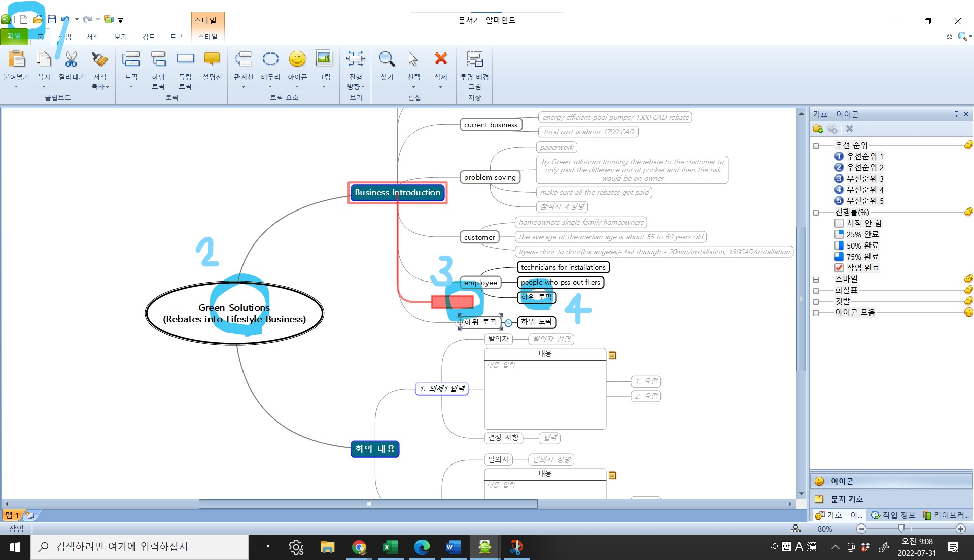Select the central Green Solutions topic
The width and height of the screenshot is (974, 560).
point(234,313)
